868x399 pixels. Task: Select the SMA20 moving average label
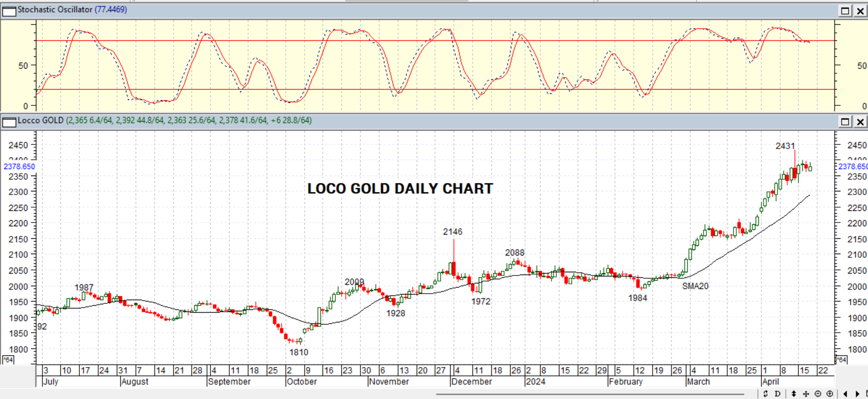(x=695, y=286)
